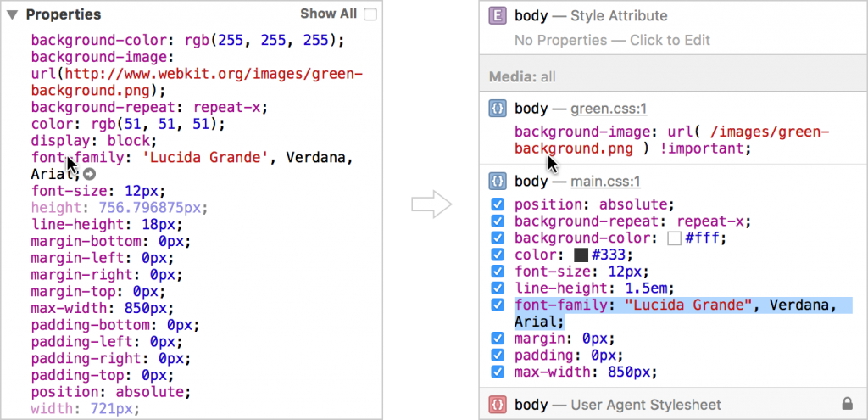Collapse the Properties section triangle
The width and height of the screenshot is (868, 420).
14,15
